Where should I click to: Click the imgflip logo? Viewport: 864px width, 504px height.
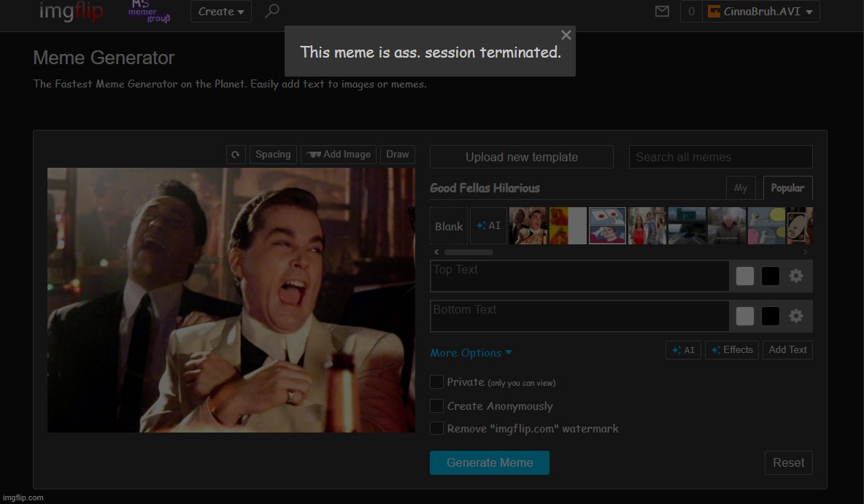click(71, 11)
